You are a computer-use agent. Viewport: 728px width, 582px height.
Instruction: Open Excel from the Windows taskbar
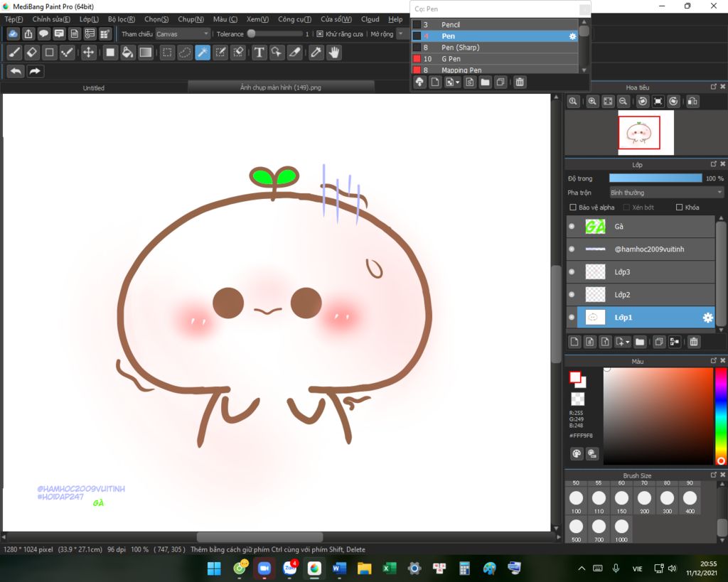(389, 568)
